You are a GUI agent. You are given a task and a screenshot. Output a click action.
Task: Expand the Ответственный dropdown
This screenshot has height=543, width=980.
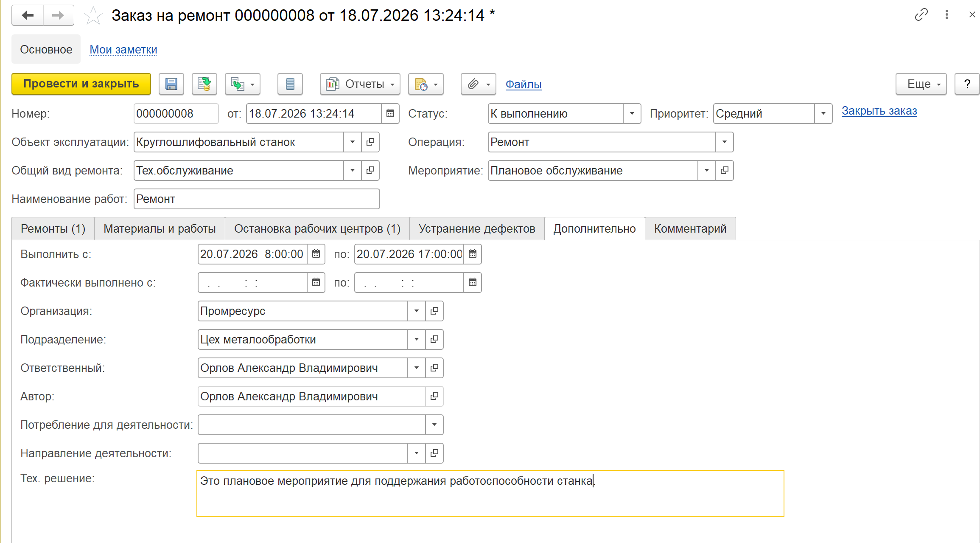[x=416, y=368]
